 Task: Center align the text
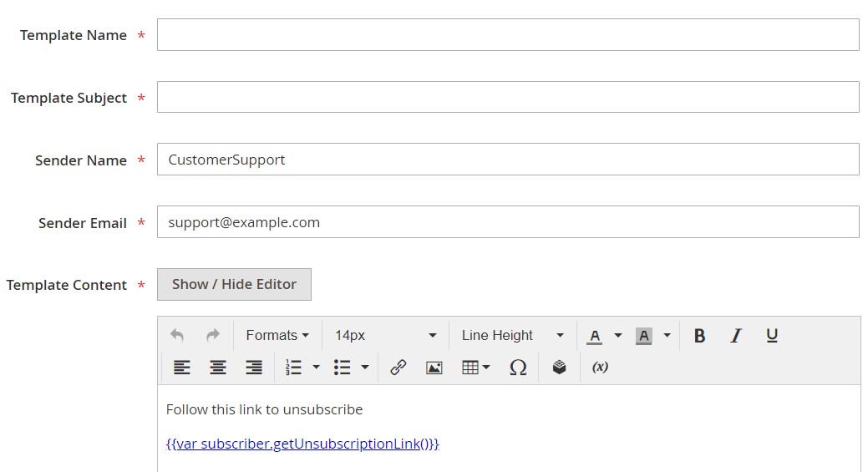coord(217,368)
